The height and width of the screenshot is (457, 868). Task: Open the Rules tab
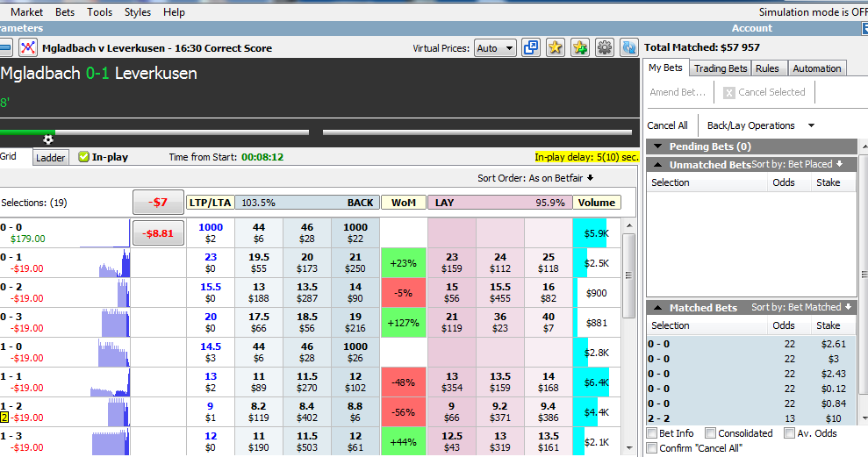767,68
